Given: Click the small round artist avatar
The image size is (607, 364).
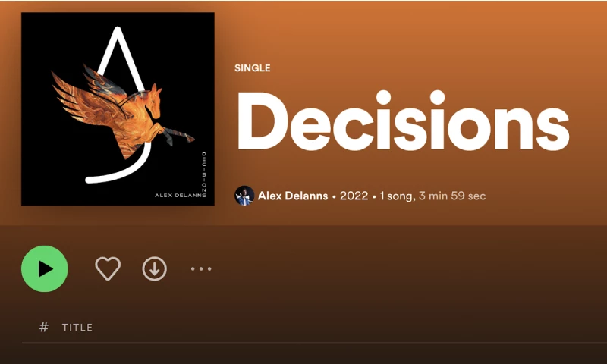Looking at the screenshot, I should pos(244,196).
